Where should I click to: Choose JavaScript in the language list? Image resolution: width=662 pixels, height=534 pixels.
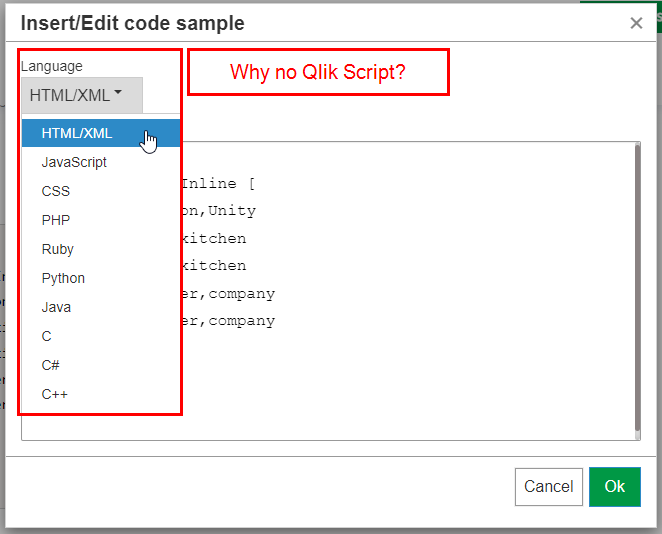tap(74, 162)
